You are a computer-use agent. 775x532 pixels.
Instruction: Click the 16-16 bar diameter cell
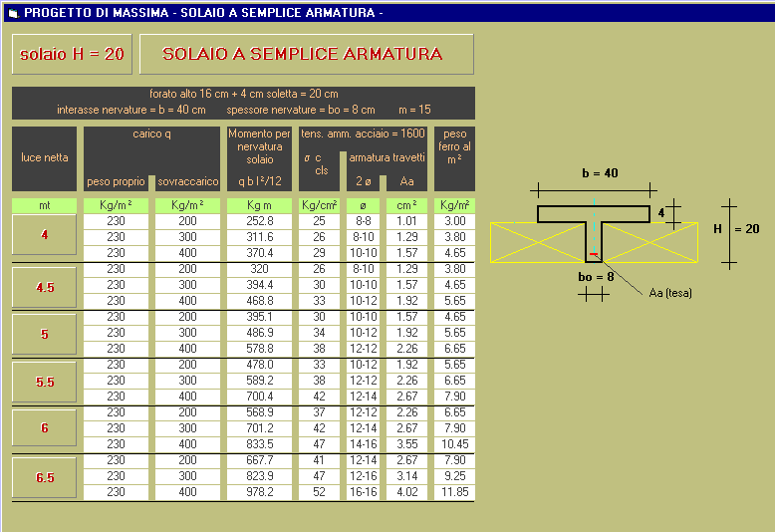[x=364, y=492]
